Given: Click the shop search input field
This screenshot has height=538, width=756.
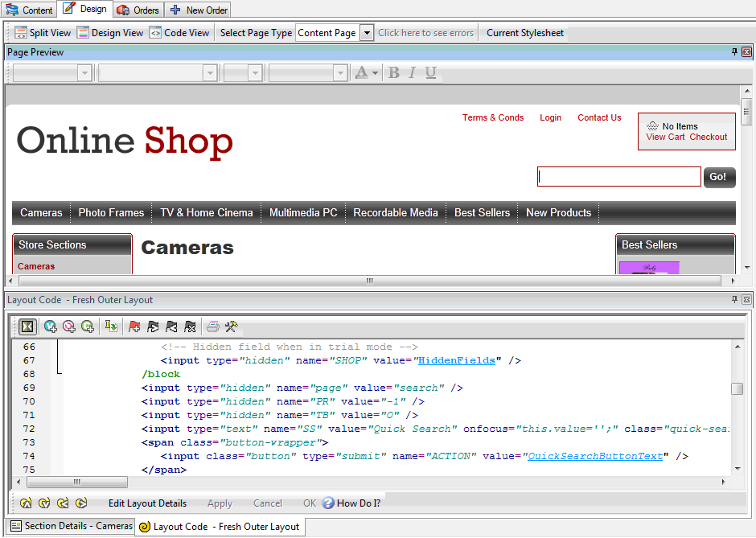Looking at the screenshot, I should [x=618, y=177].
